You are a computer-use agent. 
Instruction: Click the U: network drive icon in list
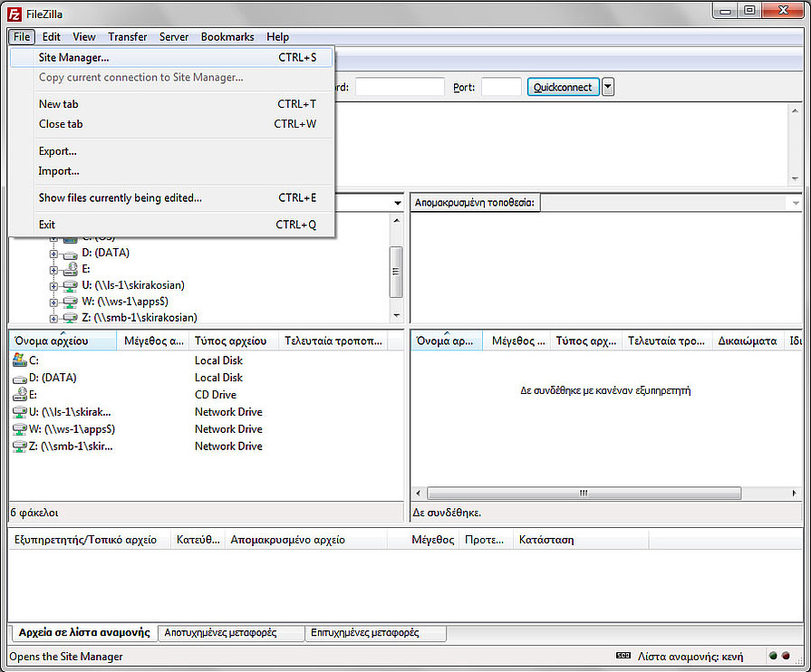(20, 412)
